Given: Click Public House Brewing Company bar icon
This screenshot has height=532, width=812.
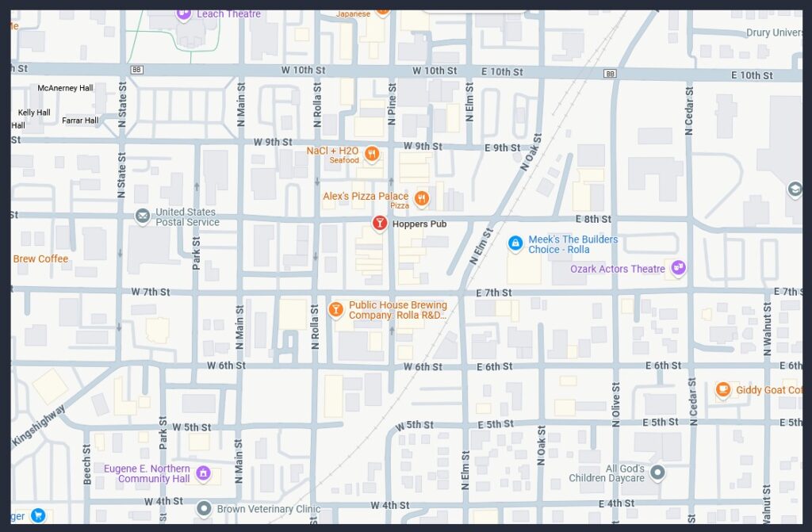Looking at the screenshot, I should click(x=335, y=310).
